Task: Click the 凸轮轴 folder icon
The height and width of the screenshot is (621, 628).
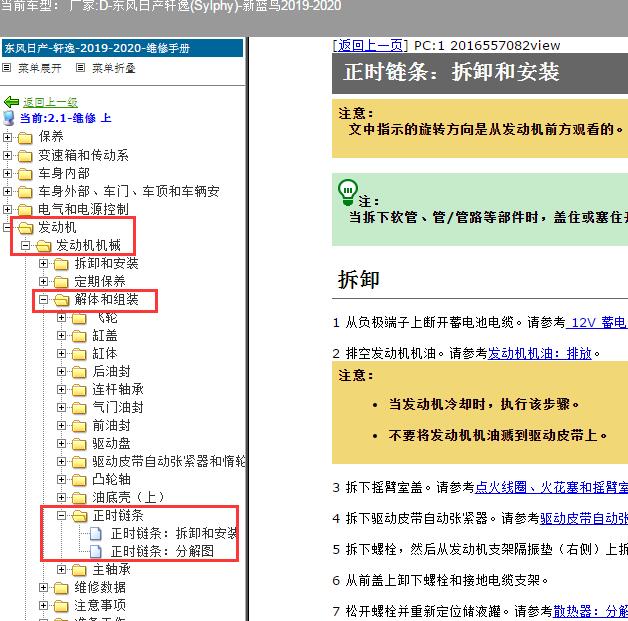Action: pos(79,480)
